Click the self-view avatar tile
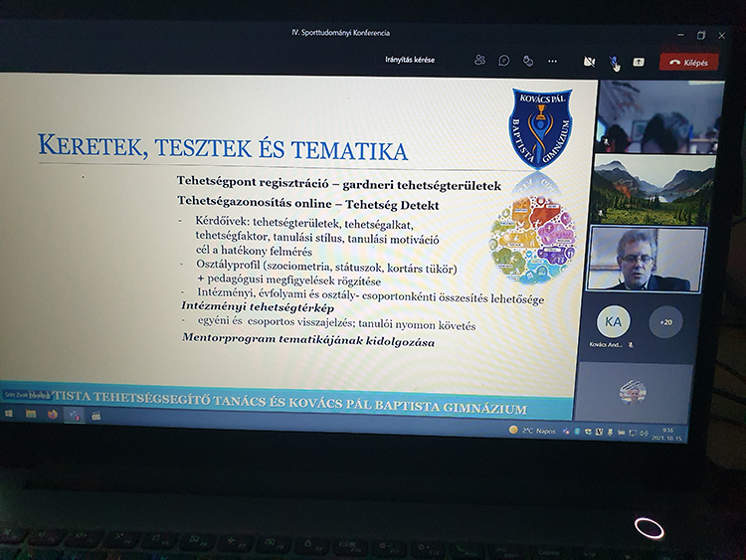 click(x=633, y=392)
